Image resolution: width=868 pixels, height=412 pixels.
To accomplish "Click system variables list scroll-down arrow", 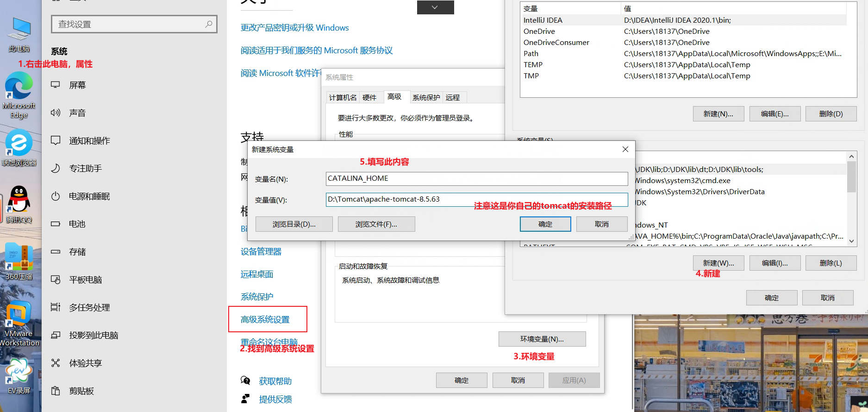I will pos(851,241).
